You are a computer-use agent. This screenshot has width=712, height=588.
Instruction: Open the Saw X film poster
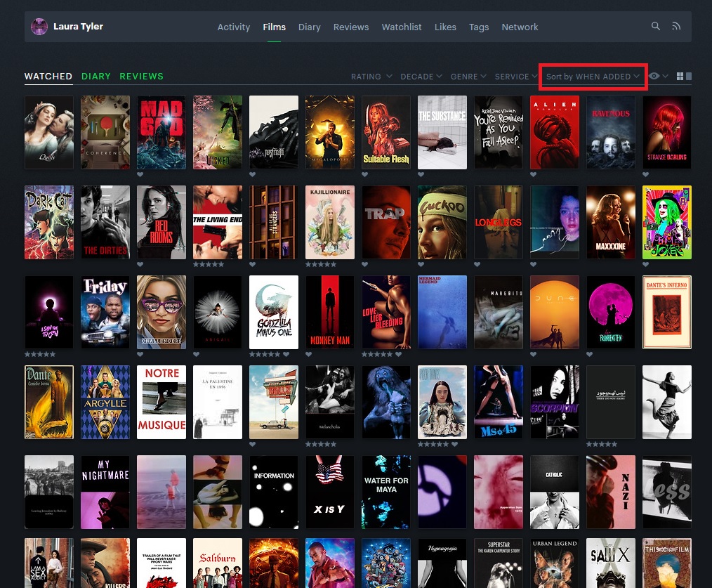tap(611, 563)
